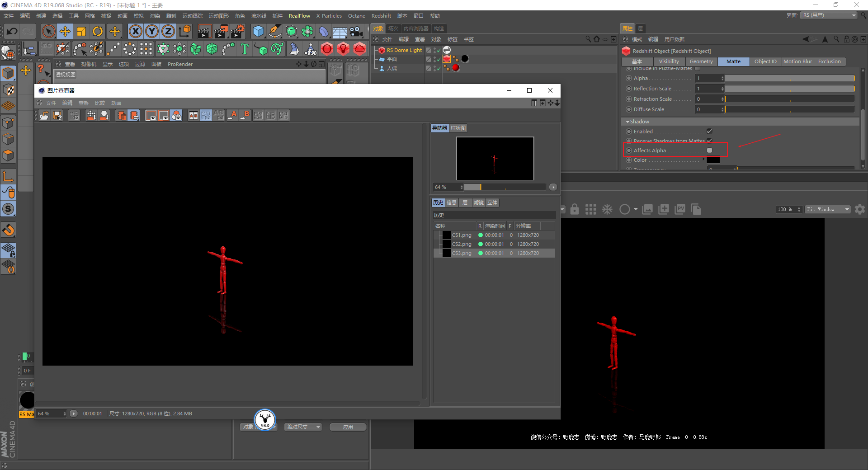Open the render settings clapperboard icon

coord(237,31)
